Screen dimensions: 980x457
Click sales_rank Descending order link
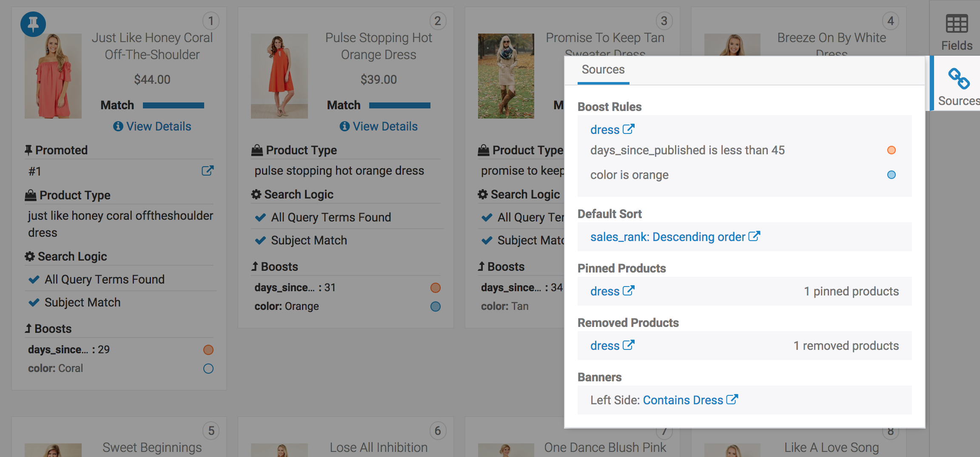(667, 237)
